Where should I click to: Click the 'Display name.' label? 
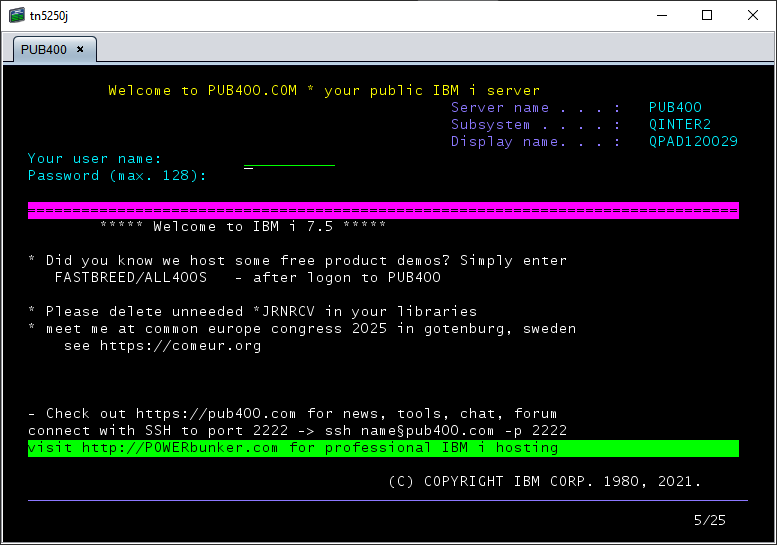pos(508,142)
